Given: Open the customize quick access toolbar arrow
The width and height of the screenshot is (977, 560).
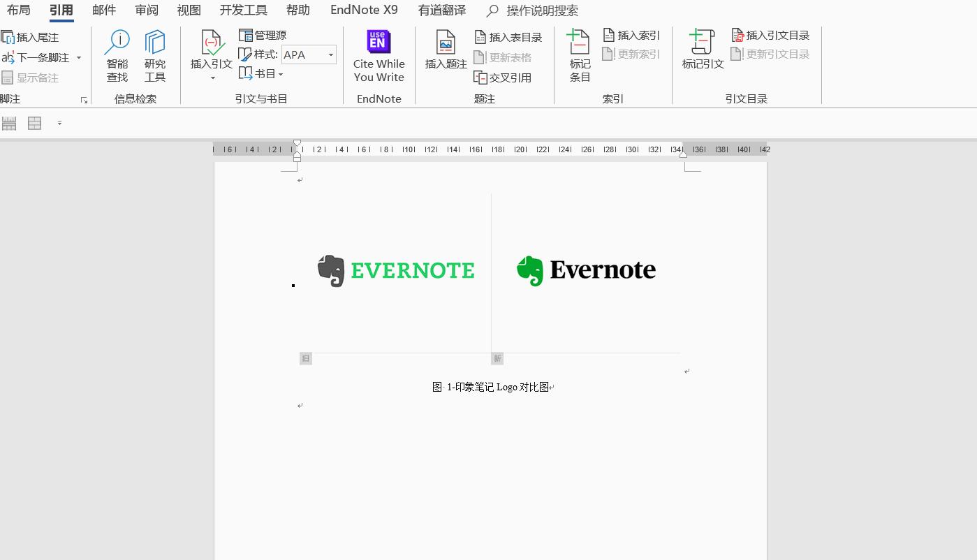Looking at the screenshot, I should (x=59, y=123).
